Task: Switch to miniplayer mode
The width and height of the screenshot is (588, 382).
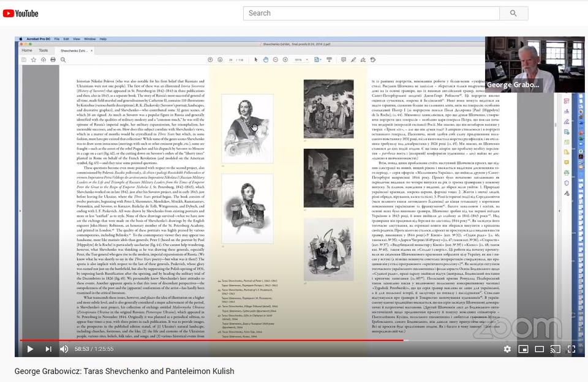Action: 523,349
